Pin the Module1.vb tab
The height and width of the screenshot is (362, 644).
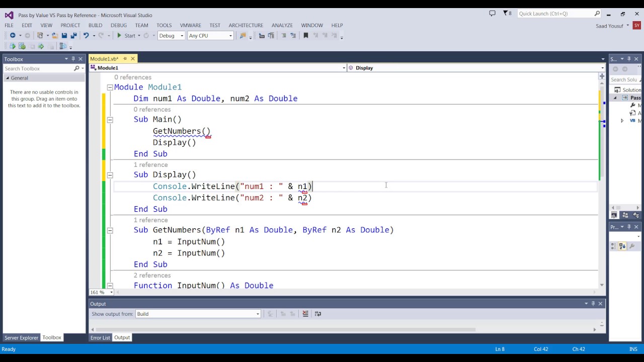125,59
